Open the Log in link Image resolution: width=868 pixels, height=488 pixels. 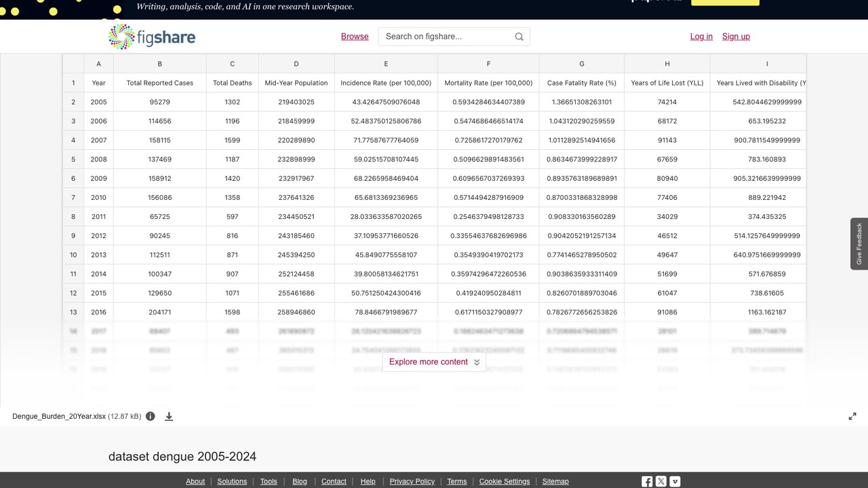tap(701, 37)
